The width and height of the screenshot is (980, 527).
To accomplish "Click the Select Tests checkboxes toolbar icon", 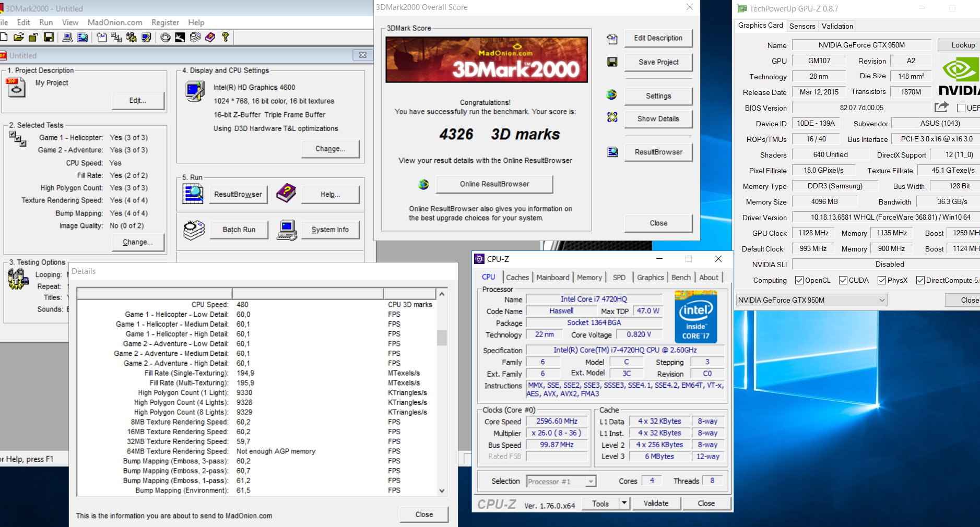I will point(116,37).
